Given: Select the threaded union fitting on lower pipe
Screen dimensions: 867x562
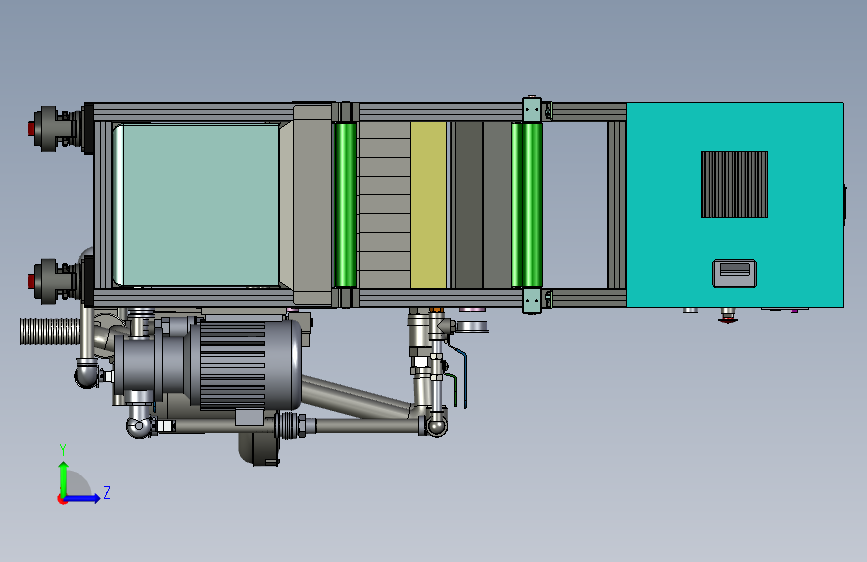Looking at the screenshot, I should point(291,425).
